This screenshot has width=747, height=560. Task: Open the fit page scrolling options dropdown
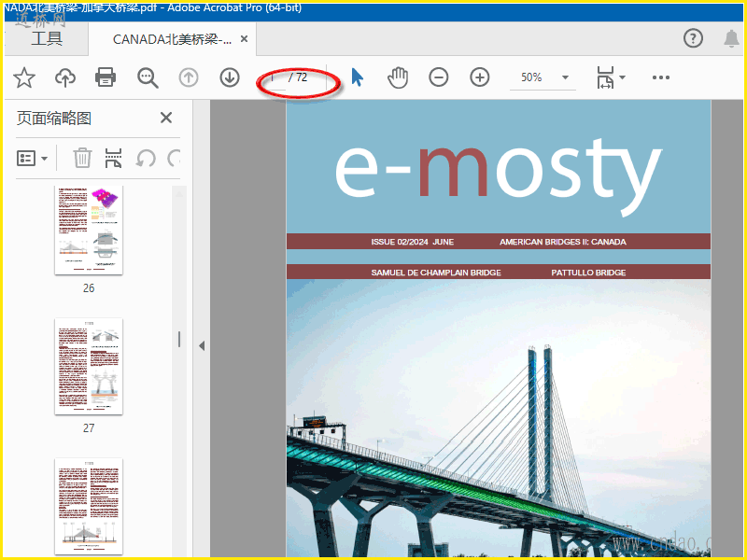611,77
